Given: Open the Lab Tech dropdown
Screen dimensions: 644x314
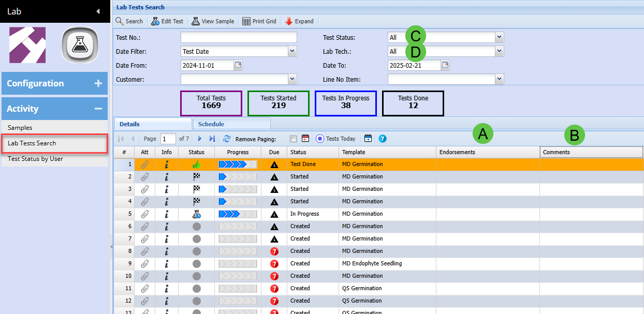Looking at the screenshot, I should (499, 51).
